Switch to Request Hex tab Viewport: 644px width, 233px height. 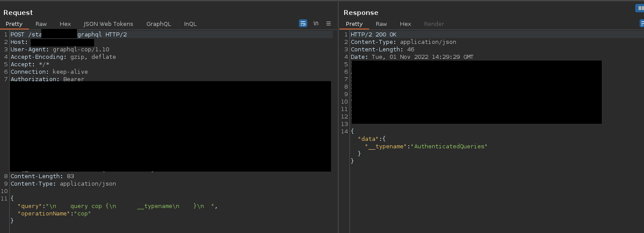coord(65,24)
